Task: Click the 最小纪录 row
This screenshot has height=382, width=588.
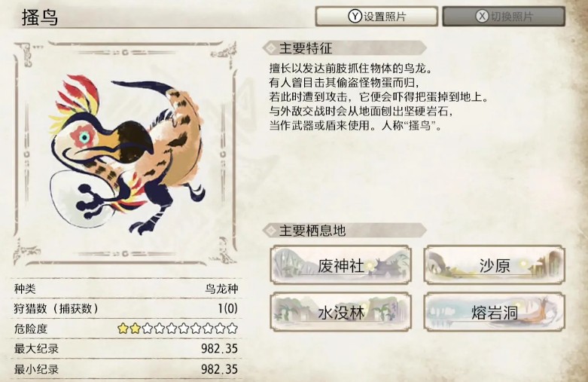Action: (126, 369)
